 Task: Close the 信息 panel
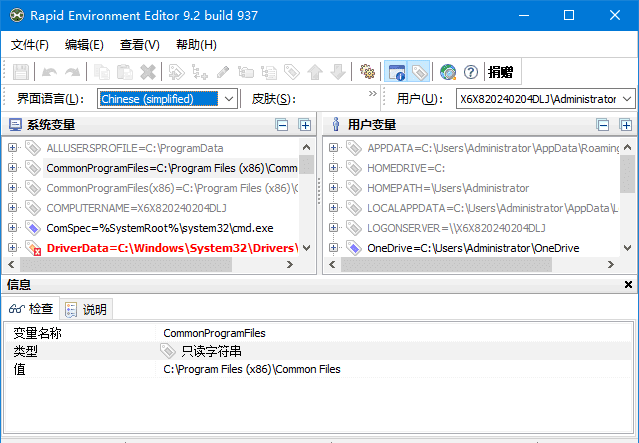628,284
